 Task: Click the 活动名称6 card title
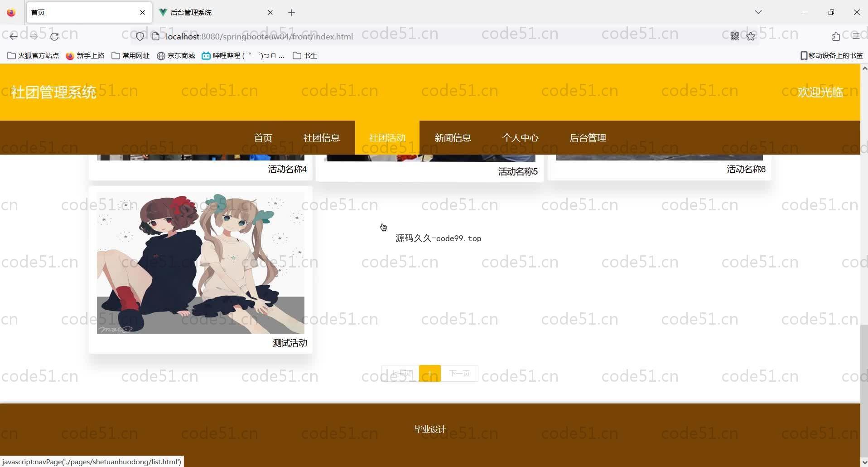tap(746, 169)
